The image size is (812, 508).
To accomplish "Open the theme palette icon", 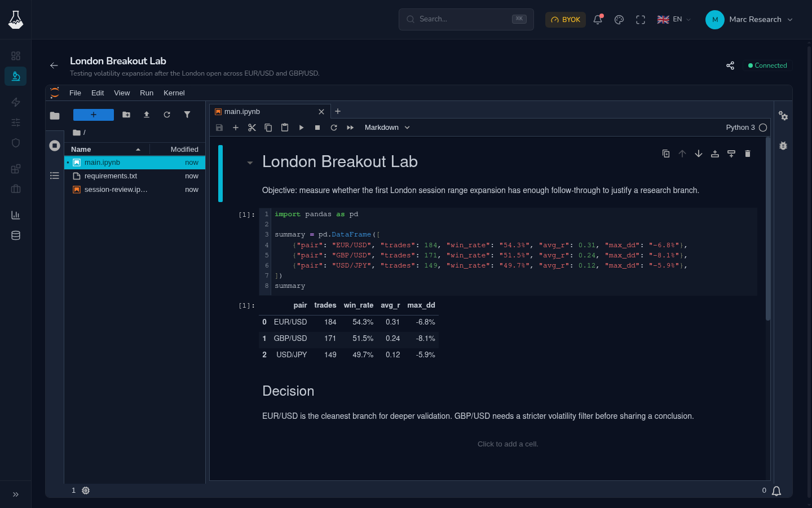I will pyautogui.click(x=619, y=20).
